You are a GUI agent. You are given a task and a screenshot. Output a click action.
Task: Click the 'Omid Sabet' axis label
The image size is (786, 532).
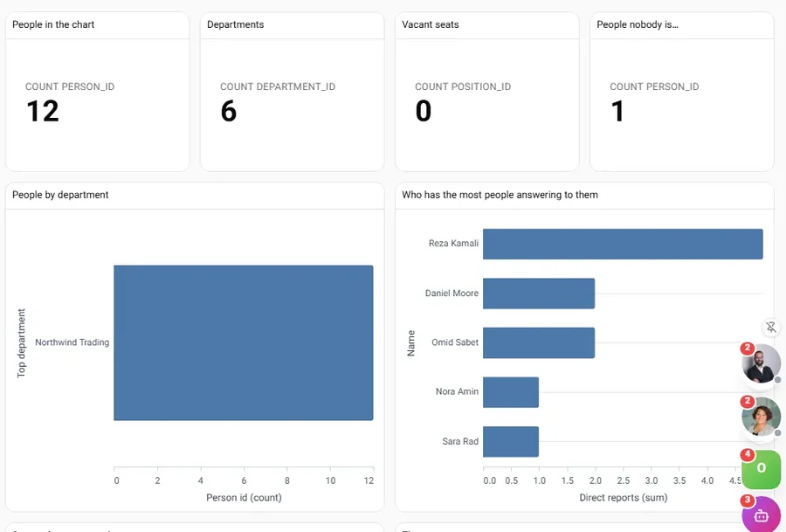tap(455, 342)
